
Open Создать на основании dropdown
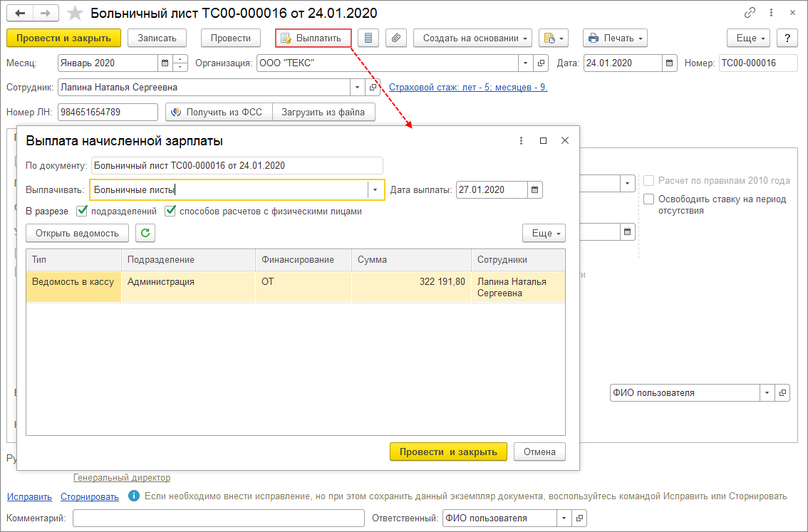click(x=472, y=38)
